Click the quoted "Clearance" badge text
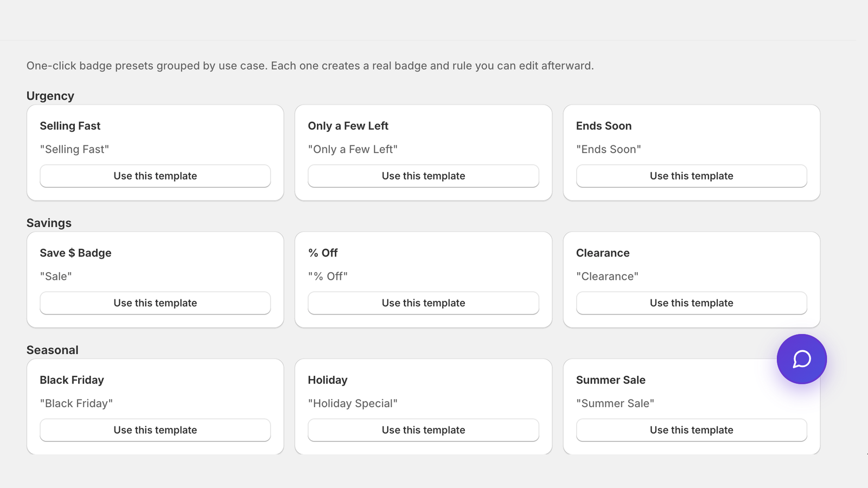This screenshot has height=488, width=868. (x=607, y=277)
